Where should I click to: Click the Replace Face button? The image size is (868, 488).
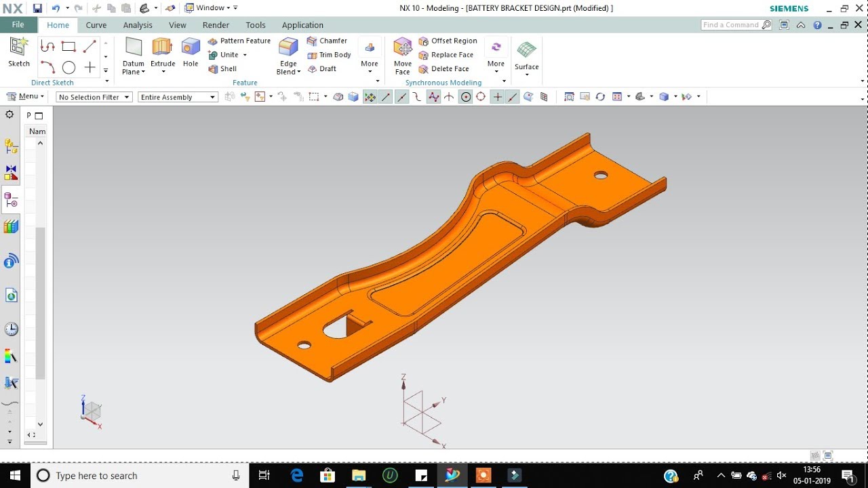point(446,55)
